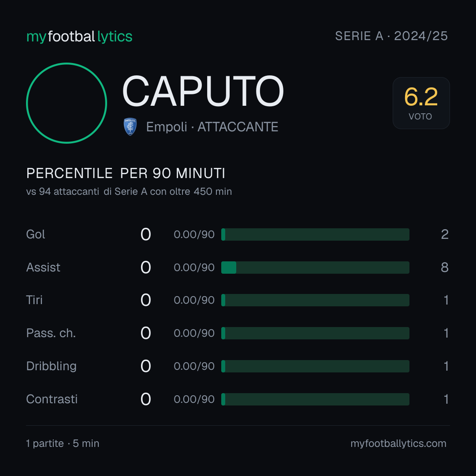Click the 6.2 VOTO rating badge

[x=421, y=103]
